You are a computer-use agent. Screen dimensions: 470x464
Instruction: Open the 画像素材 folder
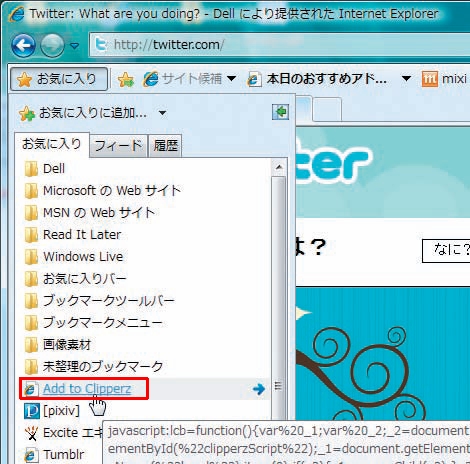[58, 345]
